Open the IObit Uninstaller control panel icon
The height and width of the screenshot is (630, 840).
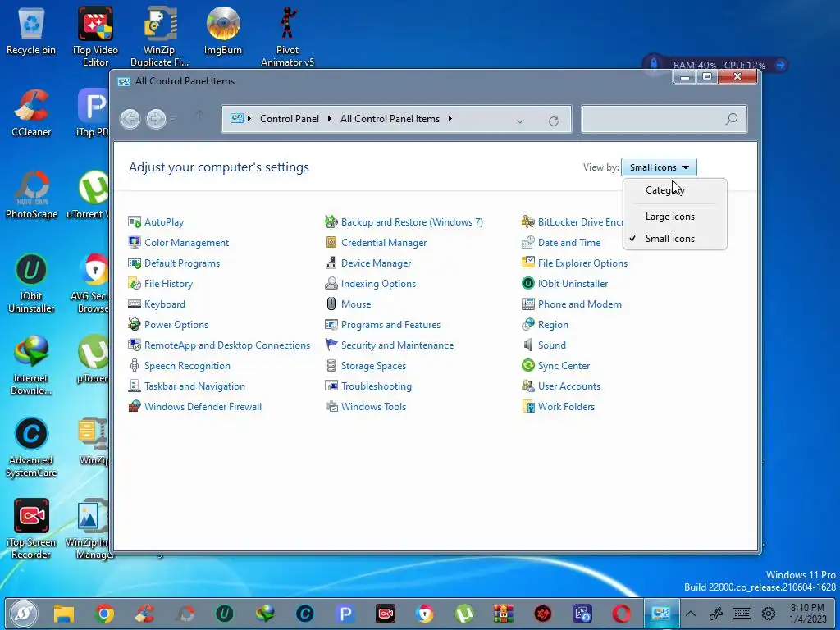coord(527,283)
